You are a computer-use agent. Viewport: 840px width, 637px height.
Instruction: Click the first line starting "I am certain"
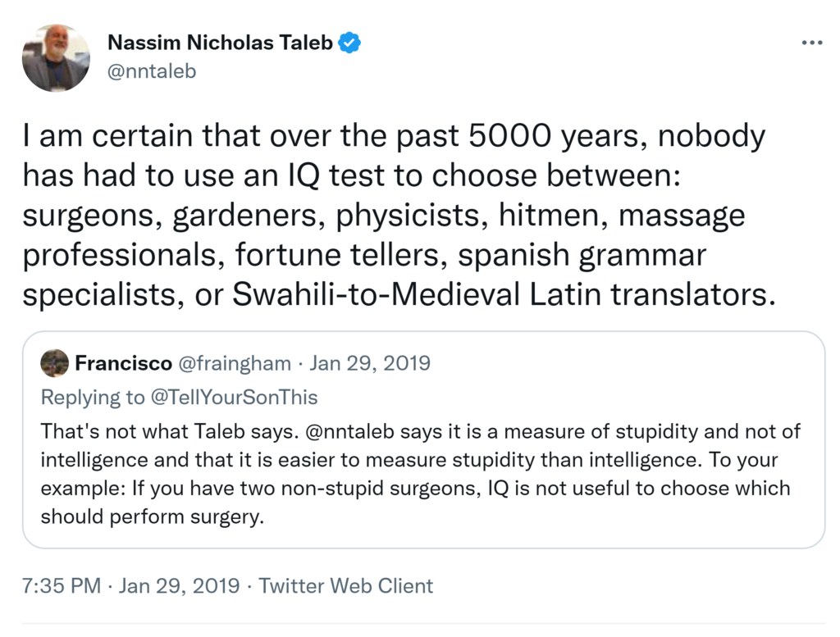394,135
